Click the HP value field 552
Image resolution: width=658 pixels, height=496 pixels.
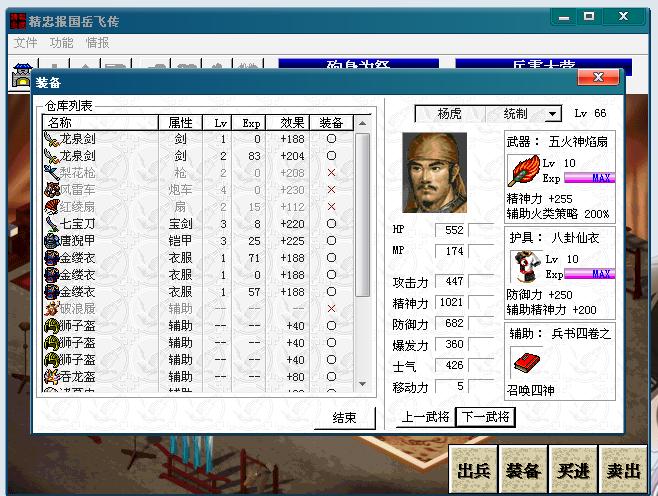[451, 230]
